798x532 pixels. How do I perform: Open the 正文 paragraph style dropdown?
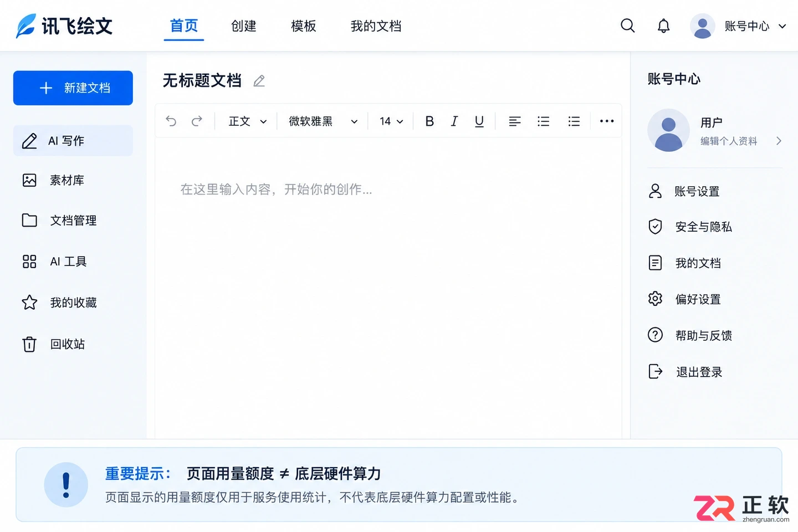[x=248, y=121]
